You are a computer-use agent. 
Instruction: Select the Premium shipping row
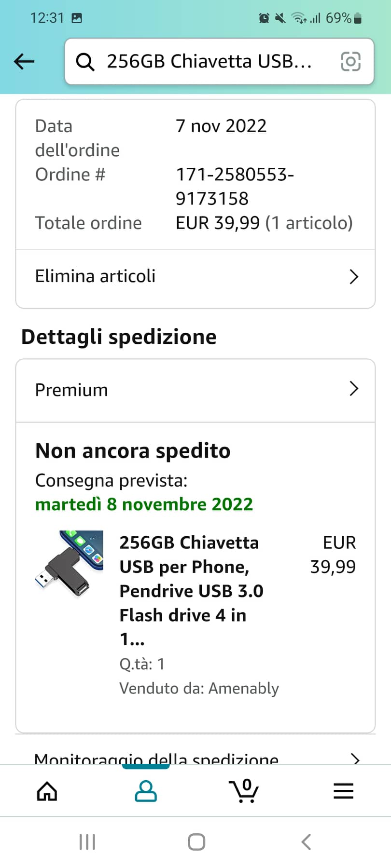72,390
